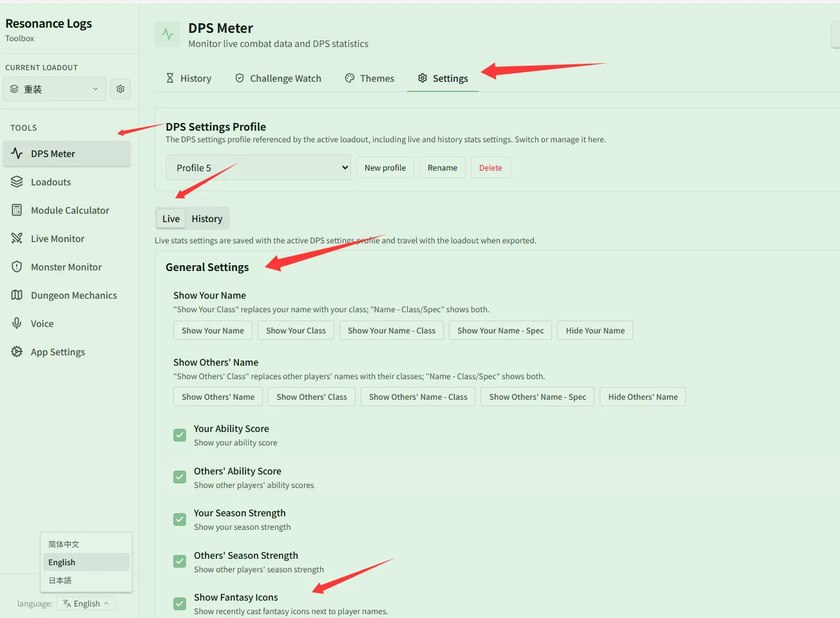The height and width of the screenshot is (618, 840).
Task: Collapse the English language selector
Action: click(x=86, y=603)
